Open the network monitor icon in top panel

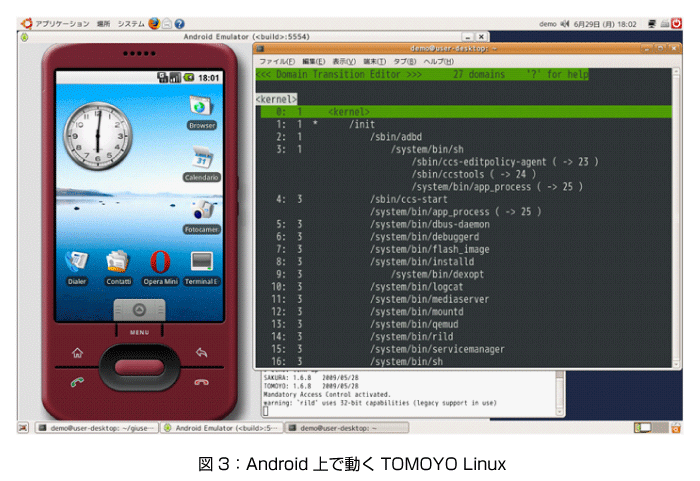652,24
